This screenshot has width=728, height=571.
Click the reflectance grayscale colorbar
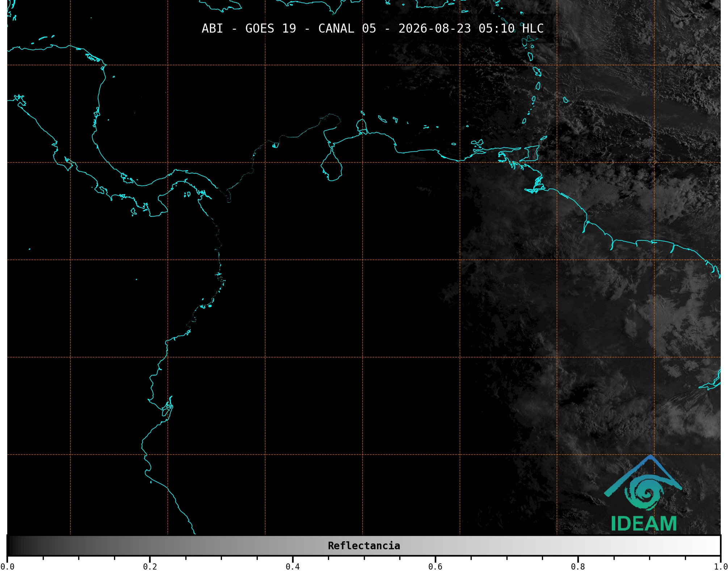tap(364, 545)
